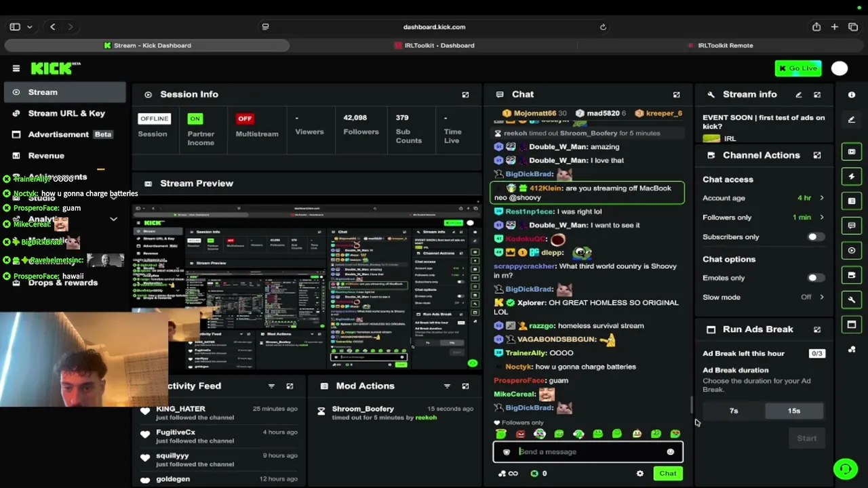Open Slow mode options chevron
868x488 pixels.
822,297
